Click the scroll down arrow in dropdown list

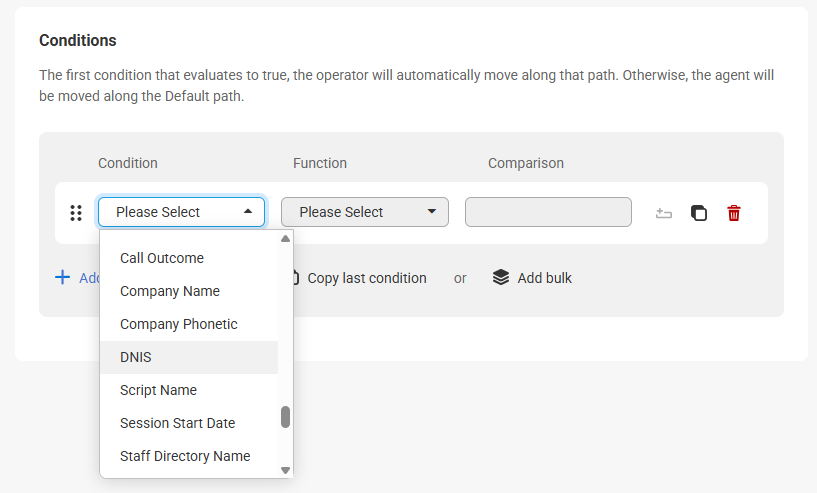click(285, 469)
